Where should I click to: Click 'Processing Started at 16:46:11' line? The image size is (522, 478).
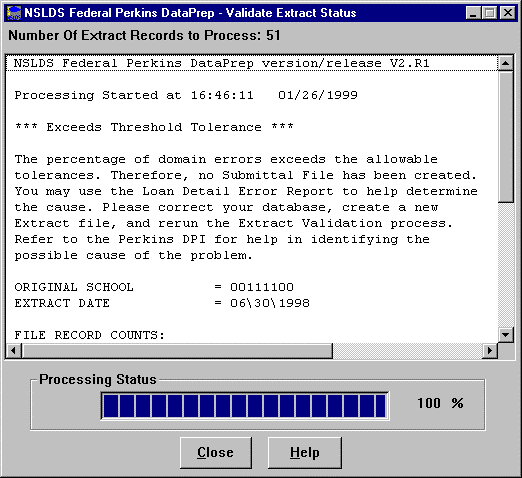click(x=186, y=95)
